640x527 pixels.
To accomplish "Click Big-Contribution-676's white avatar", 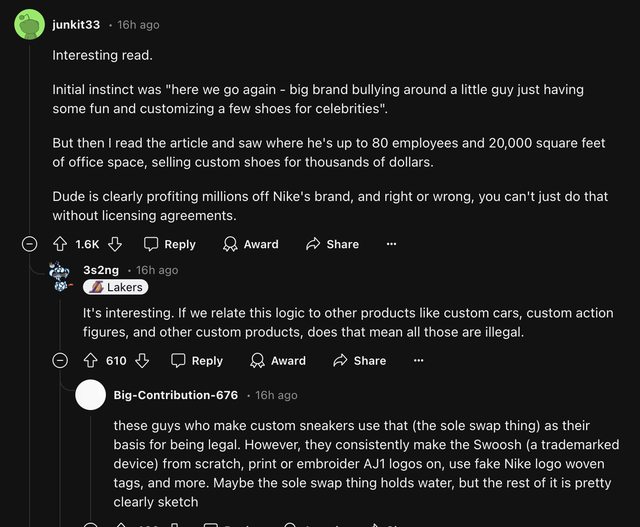I will coord(91,395).
